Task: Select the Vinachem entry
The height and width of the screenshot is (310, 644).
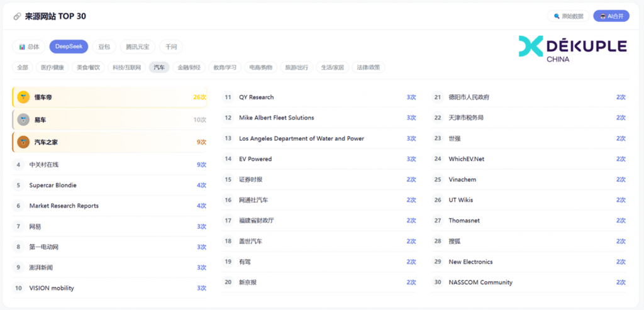Action: 528,179
